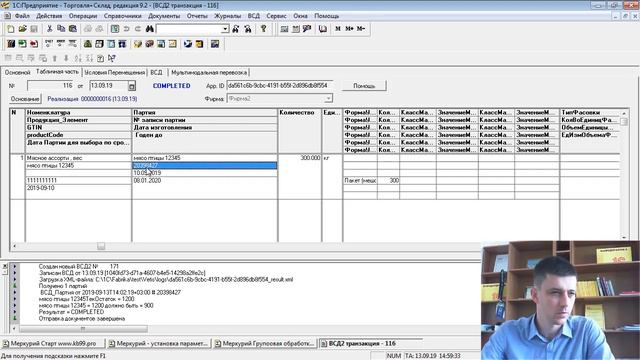640x360 pixels.
Task: Open the Сервис menu
Action: (276, 16)
